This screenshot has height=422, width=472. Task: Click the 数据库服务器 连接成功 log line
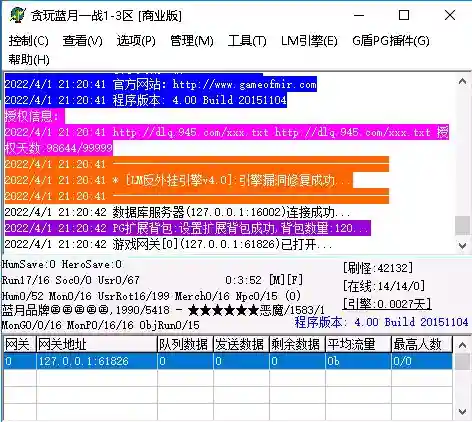coord(178,212)
